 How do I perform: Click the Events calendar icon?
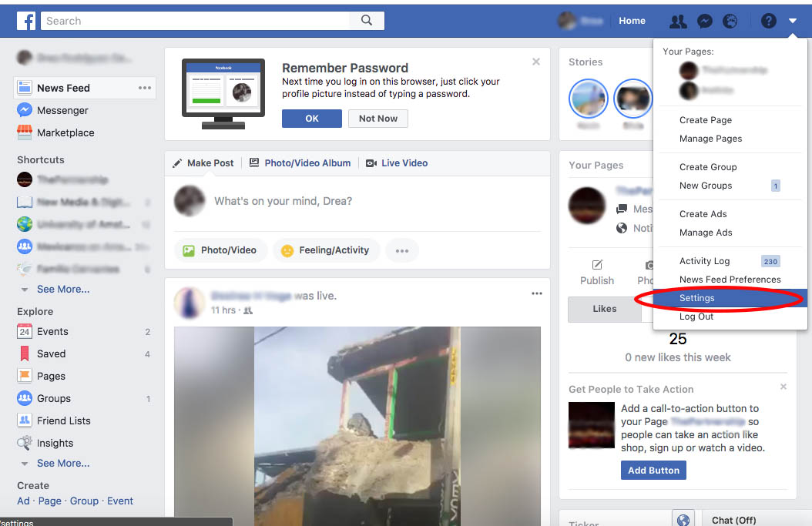25,331
